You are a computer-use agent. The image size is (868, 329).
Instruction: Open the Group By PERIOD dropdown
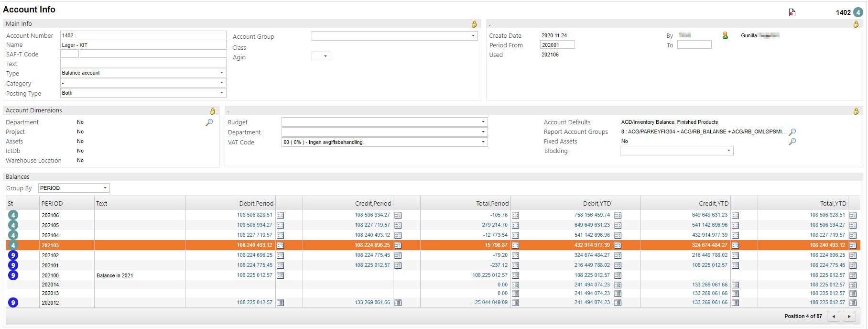[105, 188]
